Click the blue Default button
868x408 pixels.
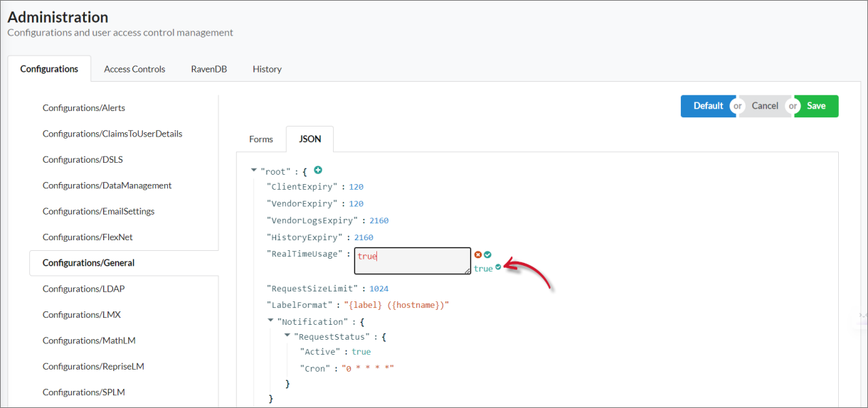(x=708, y=106)
